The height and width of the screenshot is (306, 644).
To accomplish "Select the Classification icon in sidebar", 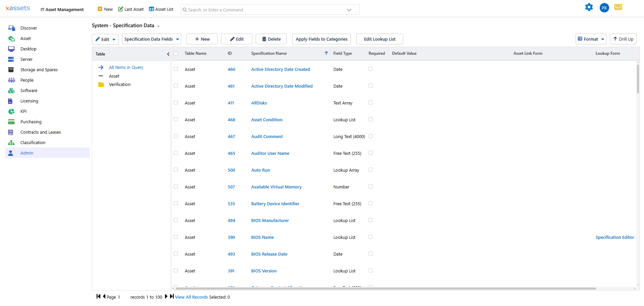I will coord(11,142).
